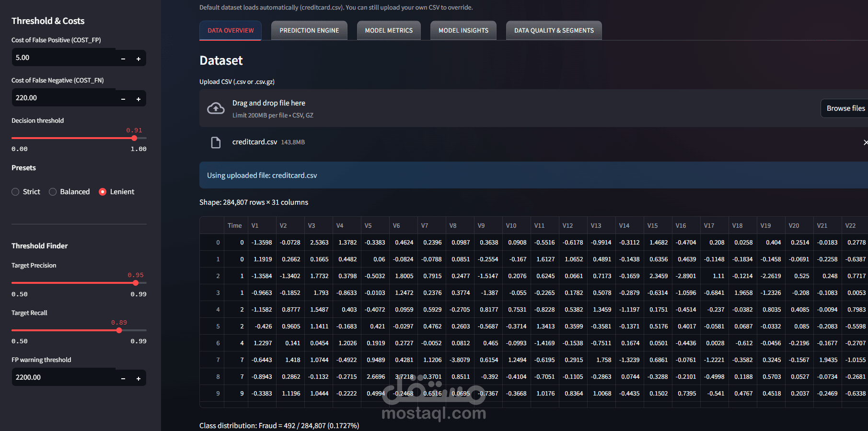The height and width of the screenshot is (431, 868).
Task: Click the V20 column header
Action: click(x=799, y=225)
